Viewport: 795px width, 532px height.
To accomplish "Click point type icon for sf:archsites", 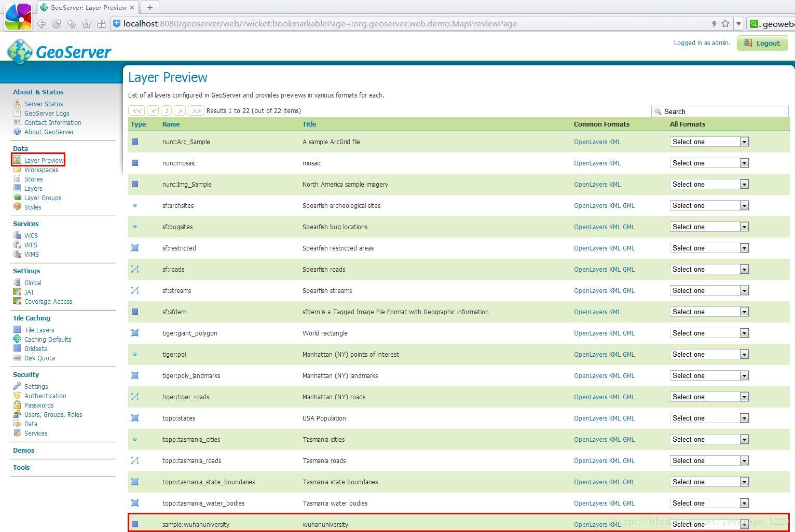I will pyautogui.click(x=135, y=205).
